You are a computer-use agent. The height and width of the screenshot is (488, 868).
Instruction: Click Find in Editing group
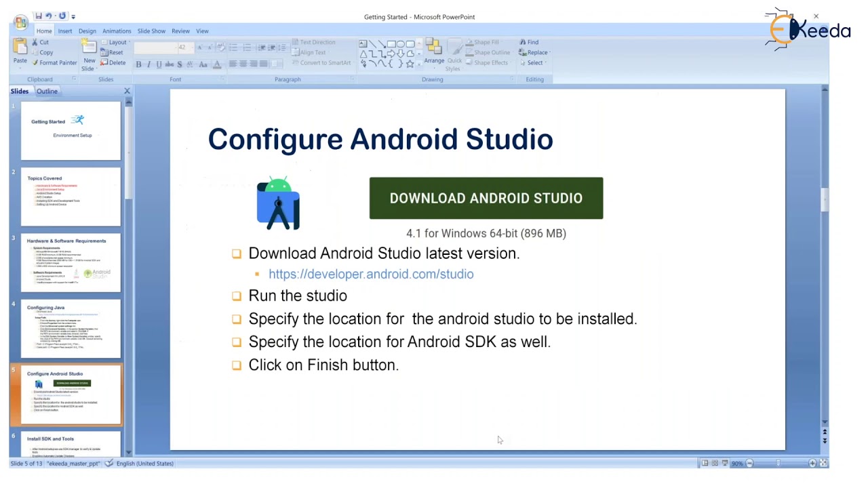528,42
